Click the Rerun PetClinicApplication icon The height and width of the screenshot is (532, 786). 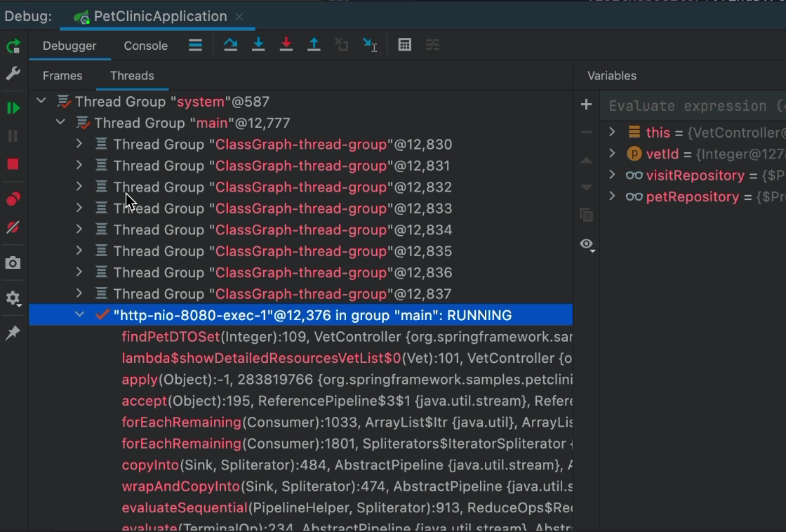[13, 46]
